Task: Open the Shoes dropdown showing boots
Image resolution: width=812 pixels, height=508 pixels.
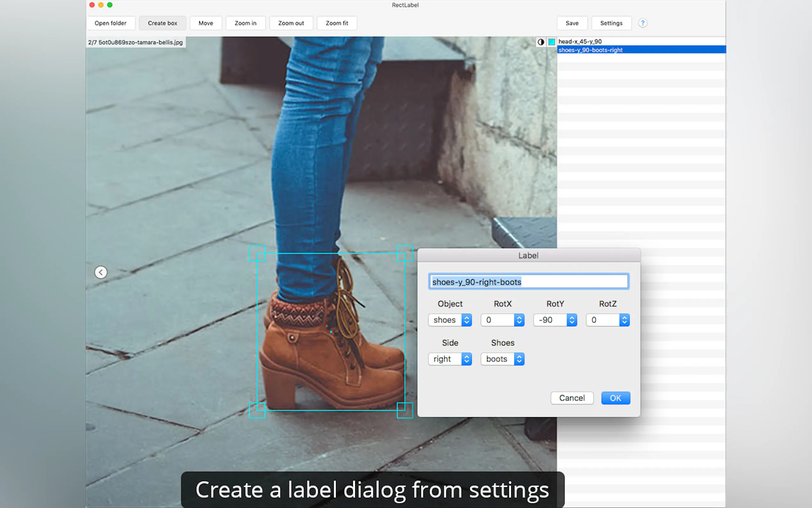Action: coord(502,359)
